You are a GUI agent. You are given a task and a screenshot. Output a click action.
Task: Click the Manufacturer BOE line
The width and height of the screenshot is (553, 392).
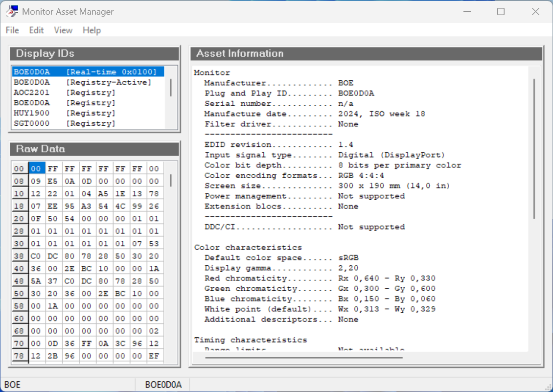[278, 83]
